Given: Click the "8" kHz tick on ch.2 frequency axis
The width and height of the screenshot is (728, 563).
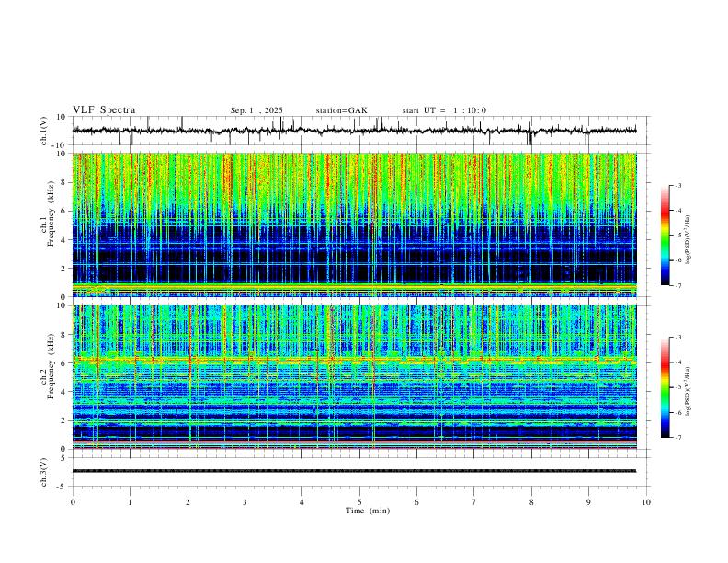Looking at the screenshot, I should click(63, 335).
